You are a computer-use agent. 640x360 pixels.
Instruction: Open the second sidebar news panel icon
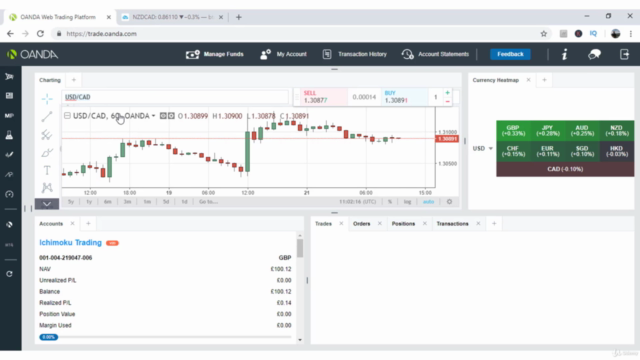pos(9,96)
